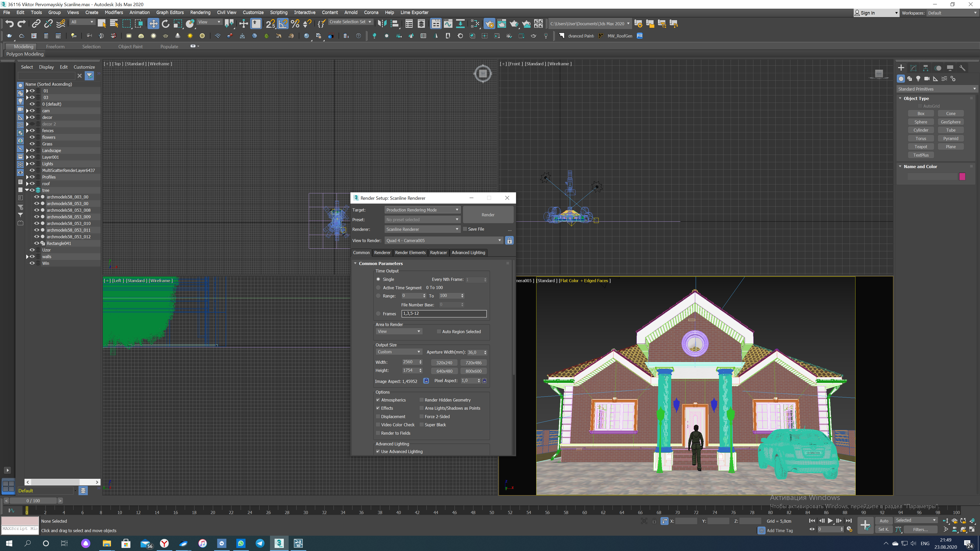Screen dimensions: 980x551
Task: Open the Display panel icon
Action: 950,68
